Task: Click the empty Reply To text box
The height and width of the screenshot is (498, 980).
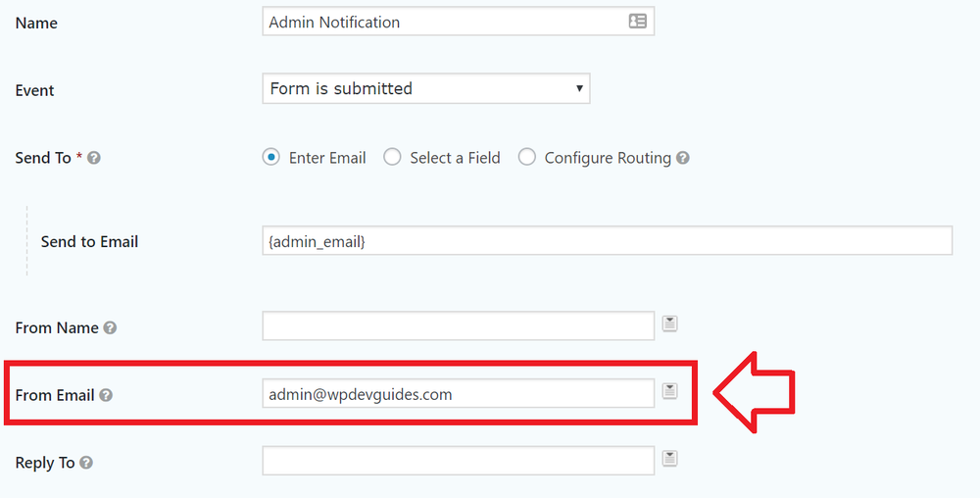Action: pyautogui.click(x=458, y=461)
